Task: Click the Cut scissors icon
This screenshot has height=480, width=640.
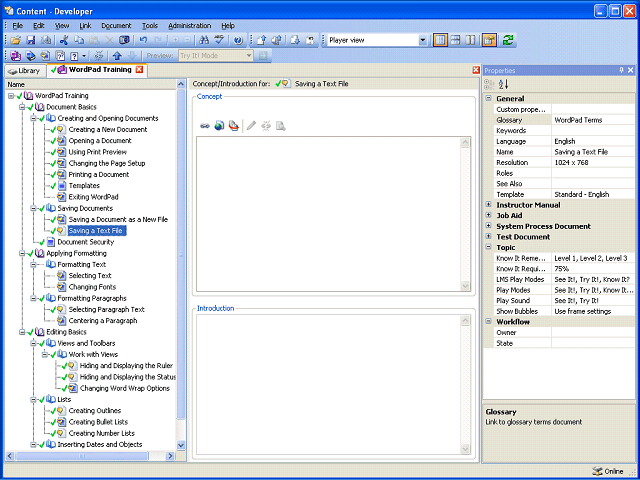Action: point(63,40)
